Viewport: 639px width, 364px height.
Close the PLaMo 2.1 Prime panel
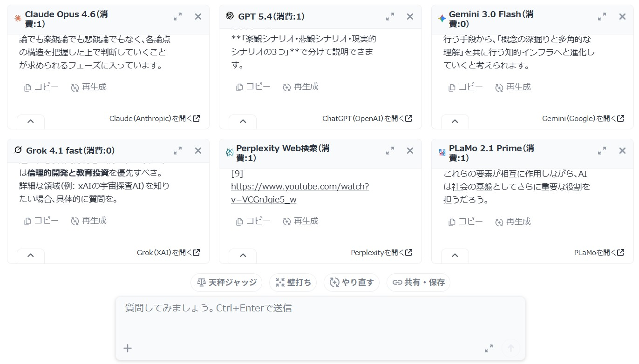coord(622,151)
